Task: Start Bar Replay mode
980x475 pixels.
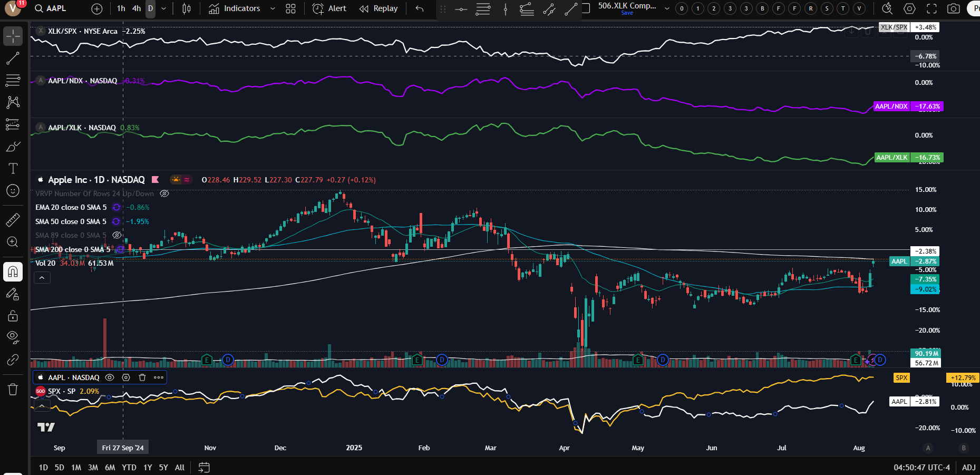Action: (x=379, y=8)
